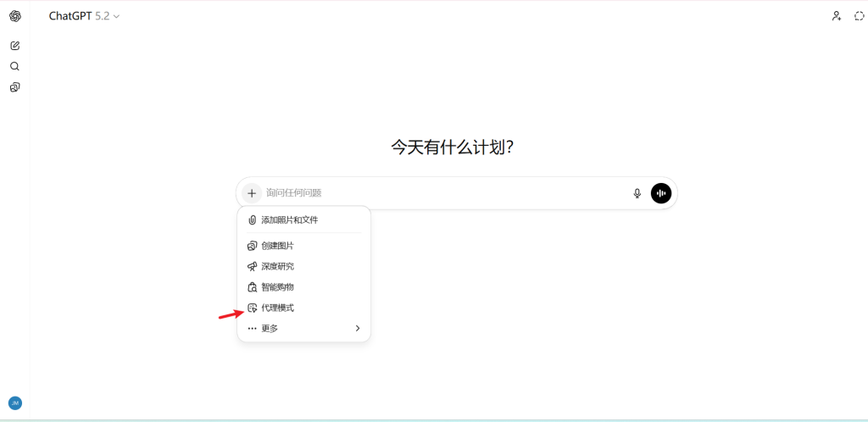The height and width of the screenshot is (422, 868).
Task: Click the shopping bag icon beside 智能购物
Action: coord(252,287)
